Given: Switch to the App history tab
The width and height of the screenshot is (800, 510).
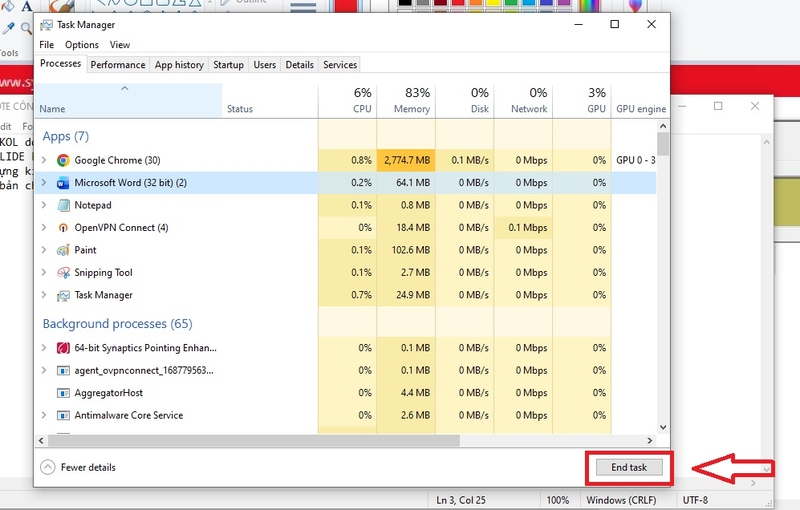Looking at the screenshot, I should 179,65.
